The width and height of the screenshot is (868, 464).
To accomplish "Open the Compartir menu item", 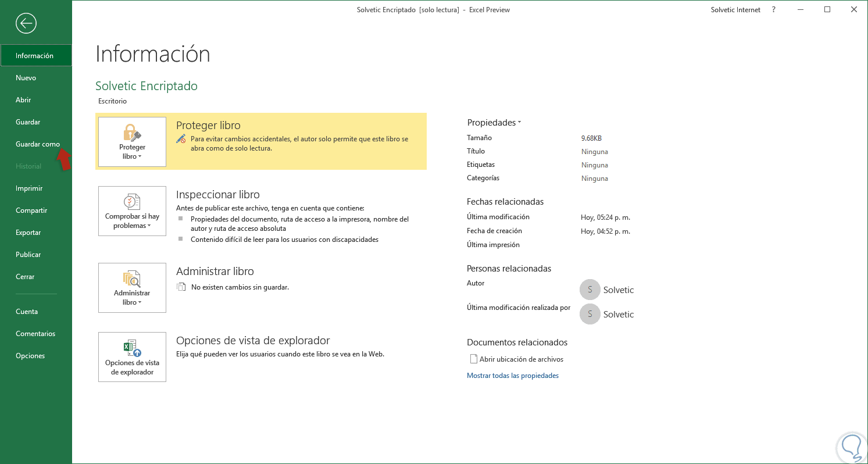I will 36,210.
